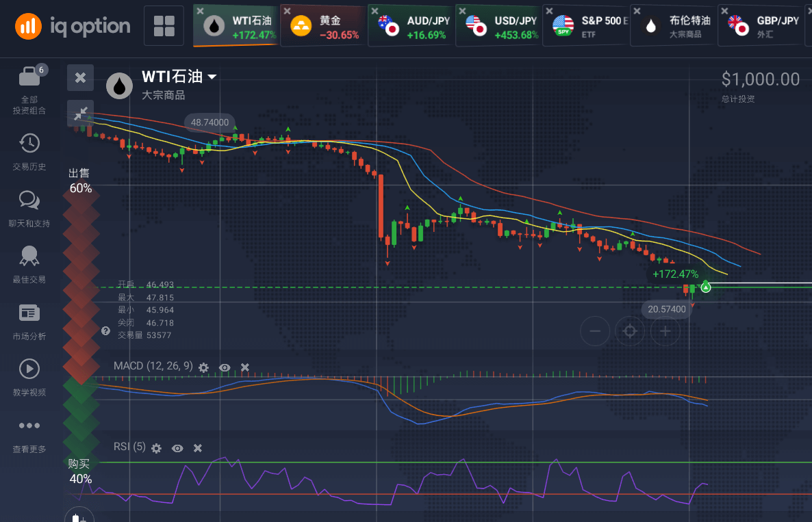812x522 pixels.
Task: Close the S&P 500 tab
Action: [x=550, y=11]
